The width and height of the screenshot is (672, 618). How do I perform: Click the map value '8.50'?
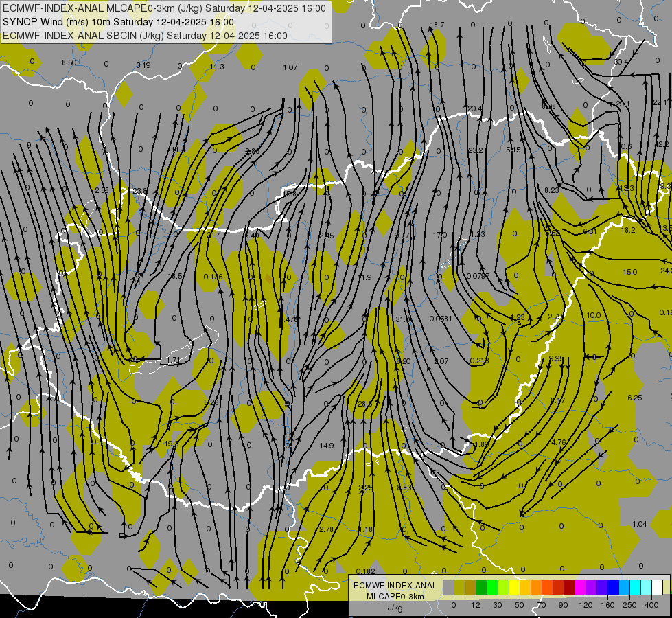[69, 62]
